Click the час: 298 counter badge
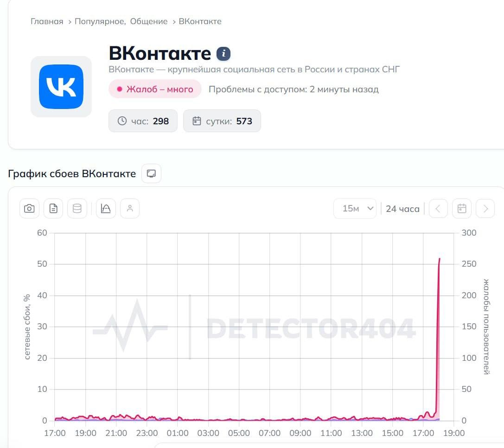The image size is (504, 448). [143, 121]
